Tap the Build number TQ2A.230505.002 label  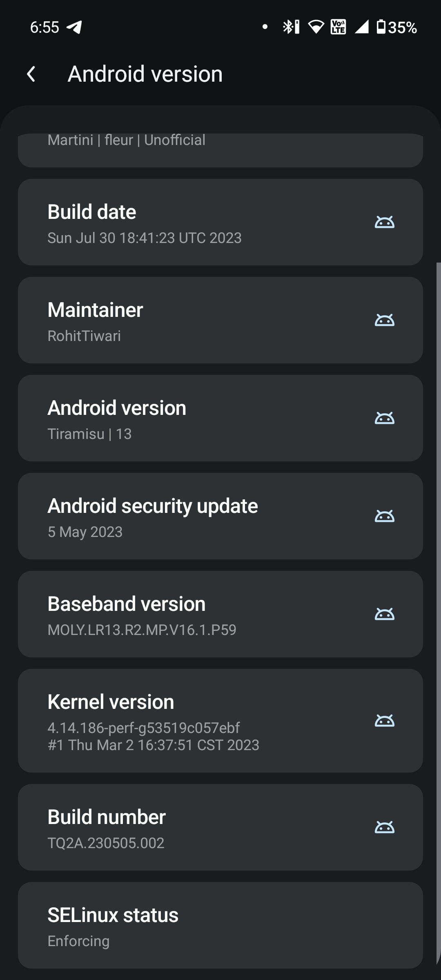pos(106,843)
